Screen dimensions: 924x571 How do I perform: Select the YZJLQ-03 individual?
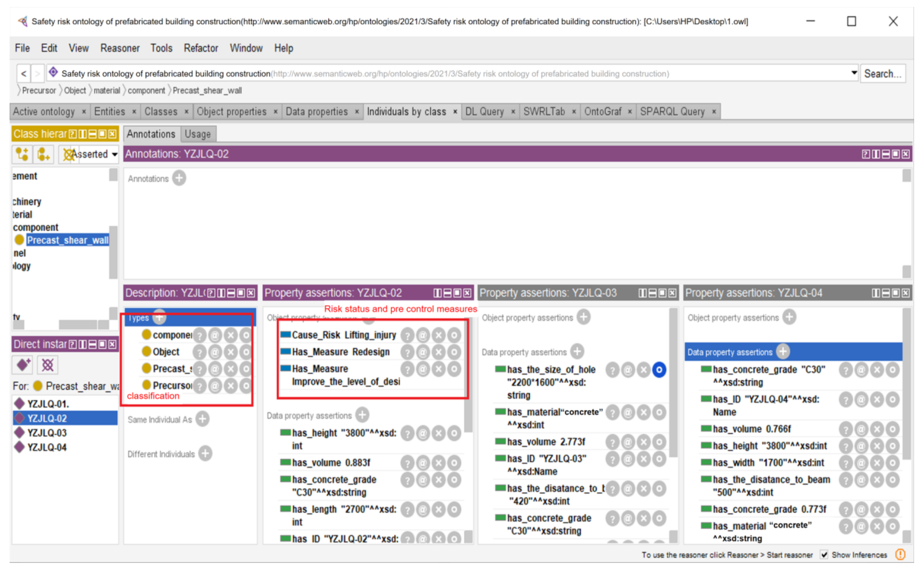(47, 433)
